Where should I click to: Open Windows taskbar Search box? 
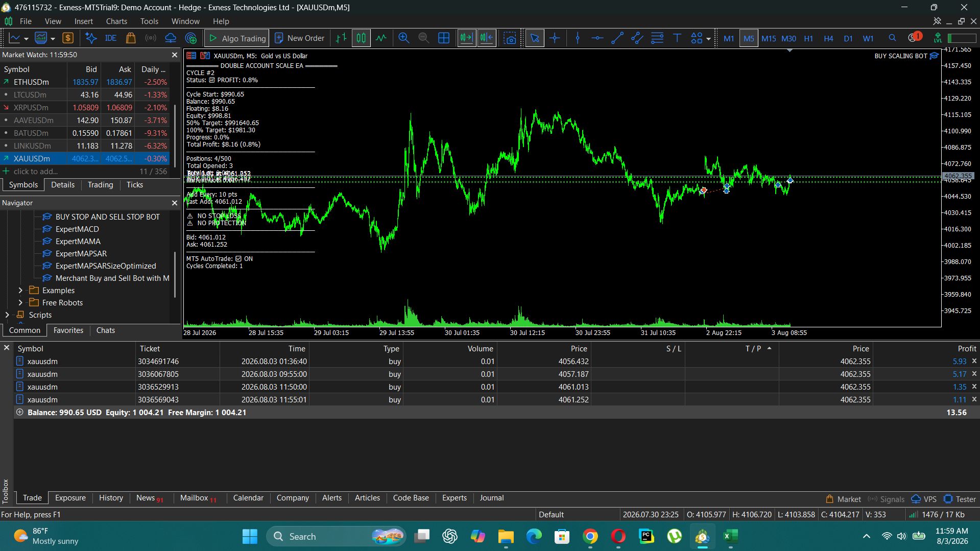click(336, 536)
